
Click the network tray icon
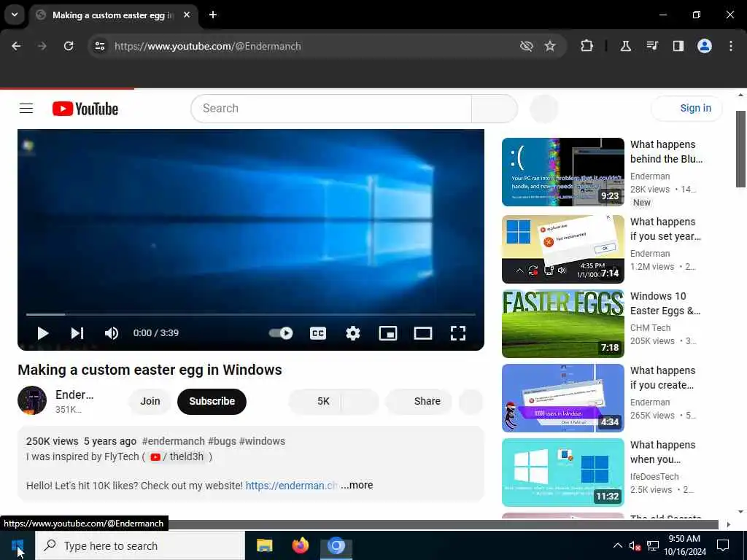click(x=653, y=545)
